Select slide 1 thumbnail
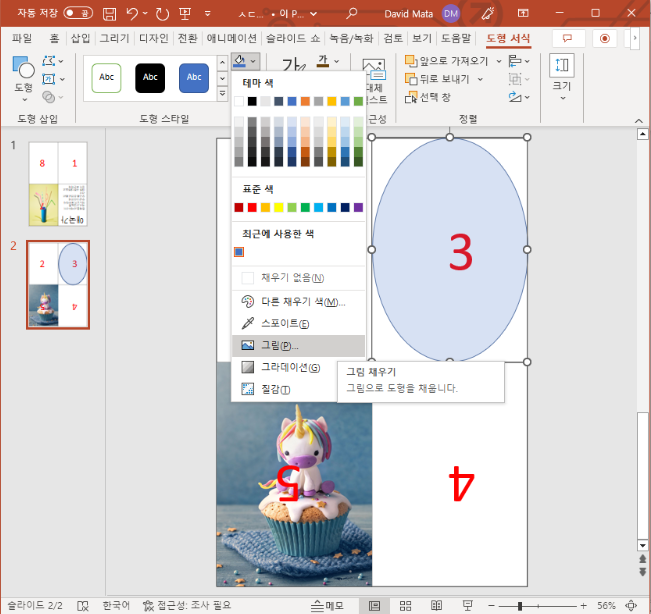 pos(58,184)
